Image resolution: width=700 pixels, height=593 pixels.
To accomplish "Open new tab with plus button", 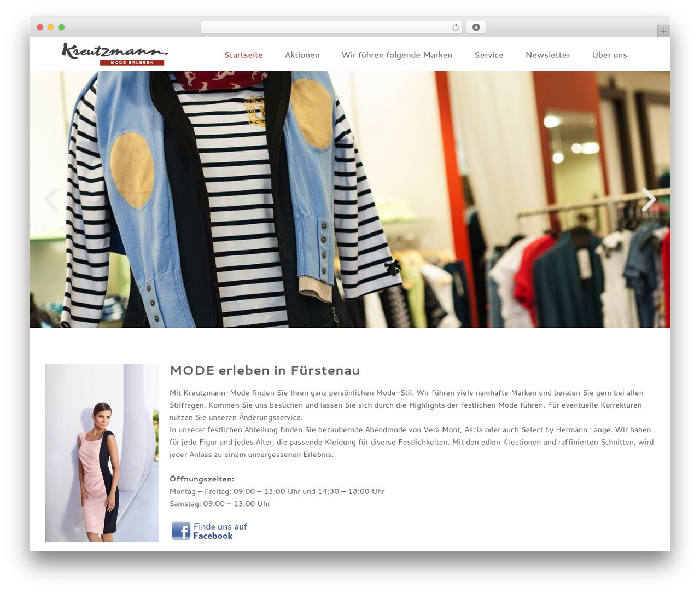I will [664, 31].
